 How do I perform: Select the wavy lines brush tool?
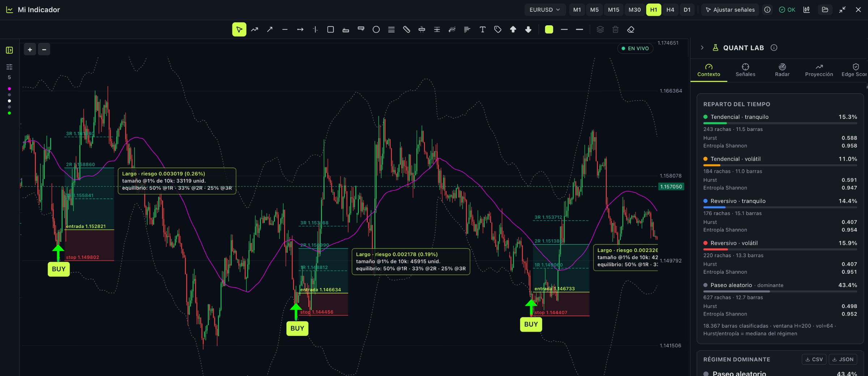452,30
